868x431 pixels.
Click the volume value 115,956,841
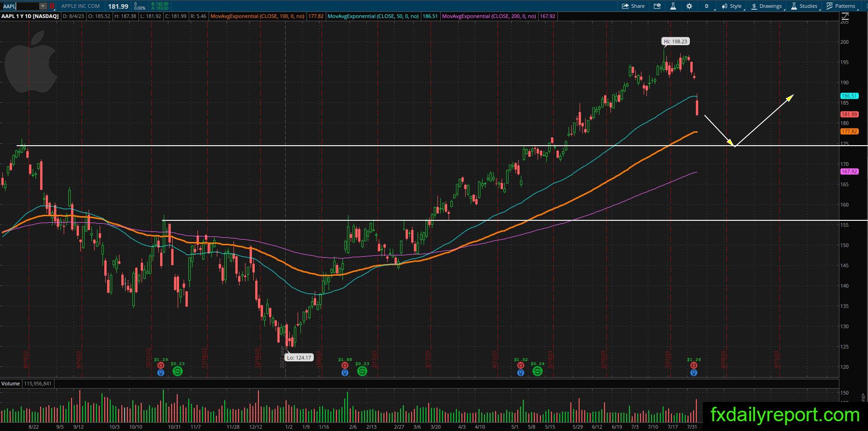point(37,384)
